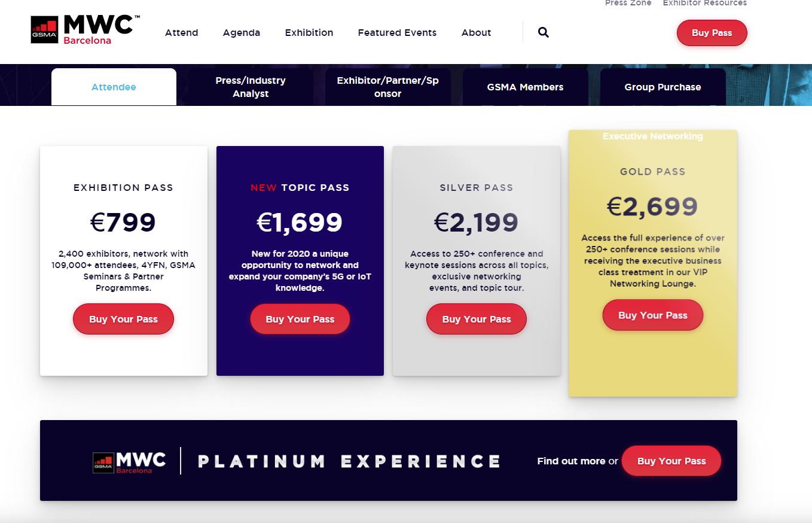
Task: Buy the Exhibition Pass for €799
Action: (123, 319)
